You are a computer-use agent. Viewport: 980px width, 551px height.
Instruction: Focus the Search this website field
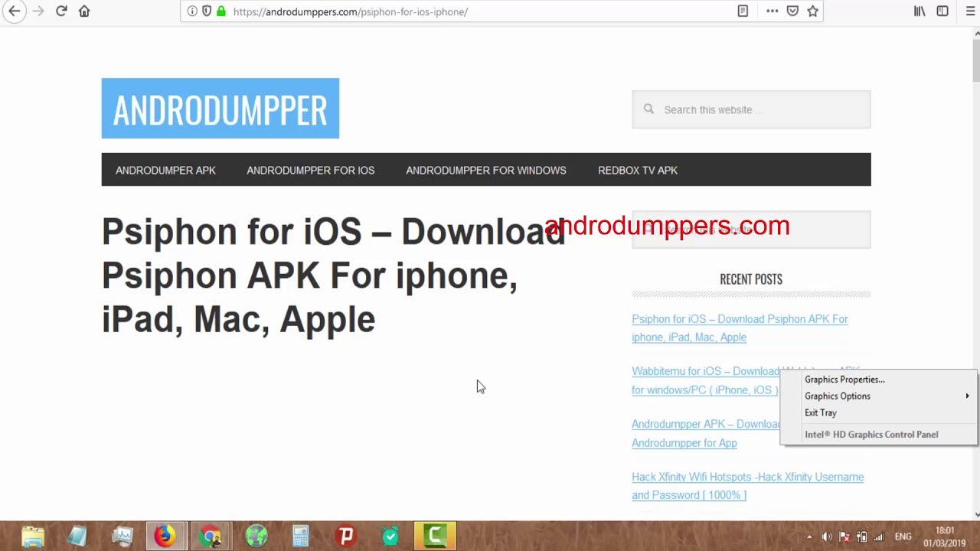[751, 109]
